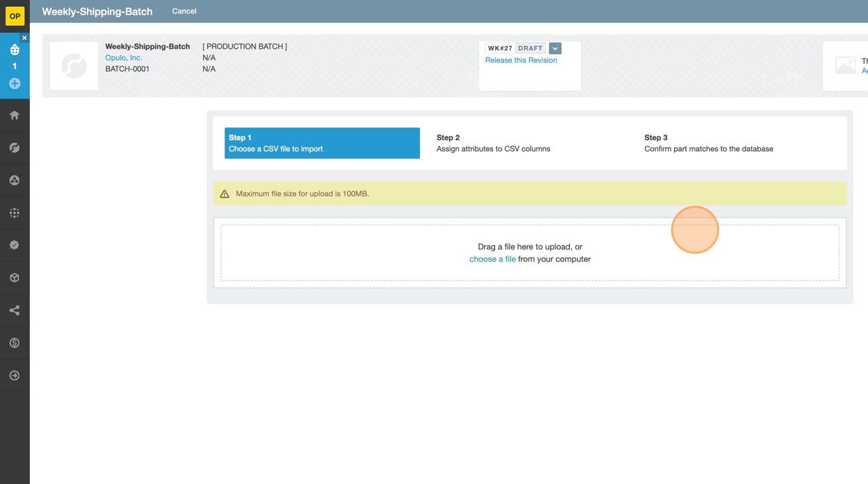This screenshot has width=868, height=484.
Task: Click the WK#27 revision badge
Action: pyautogui.click(x=500, y=48)
